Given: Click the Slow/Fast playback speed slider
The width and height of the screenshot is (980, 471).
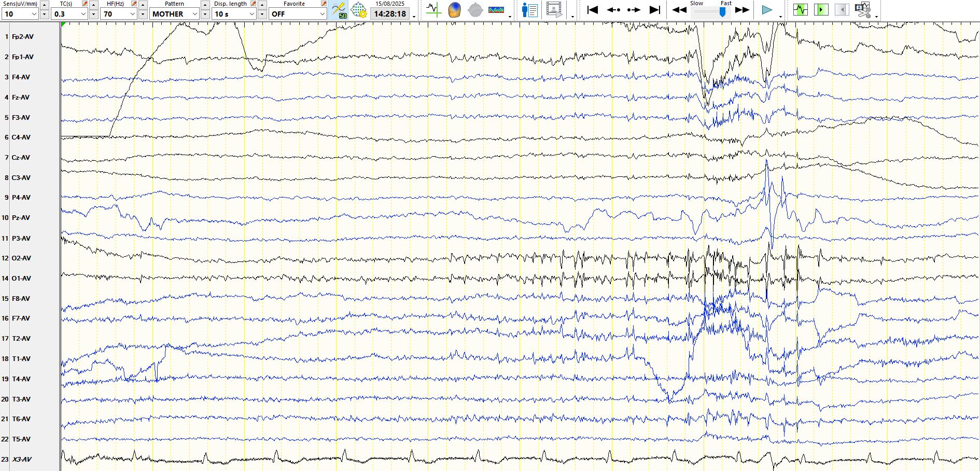Looking at the screenshot, I should (711, 12).
